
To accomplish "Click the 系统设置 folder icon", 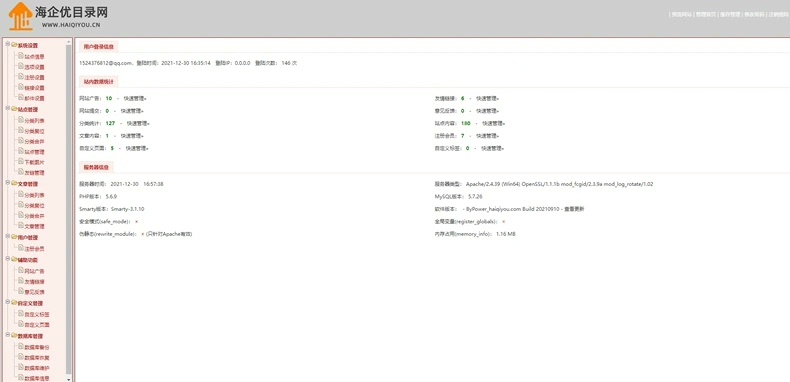I will coord(14,45).
